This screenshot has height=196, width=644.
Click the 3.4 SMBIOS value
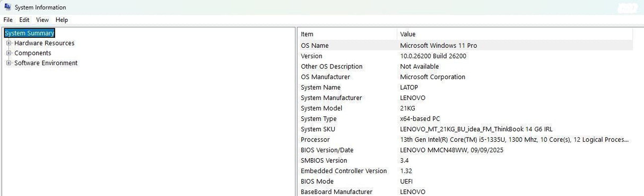(x=404, y=160)
